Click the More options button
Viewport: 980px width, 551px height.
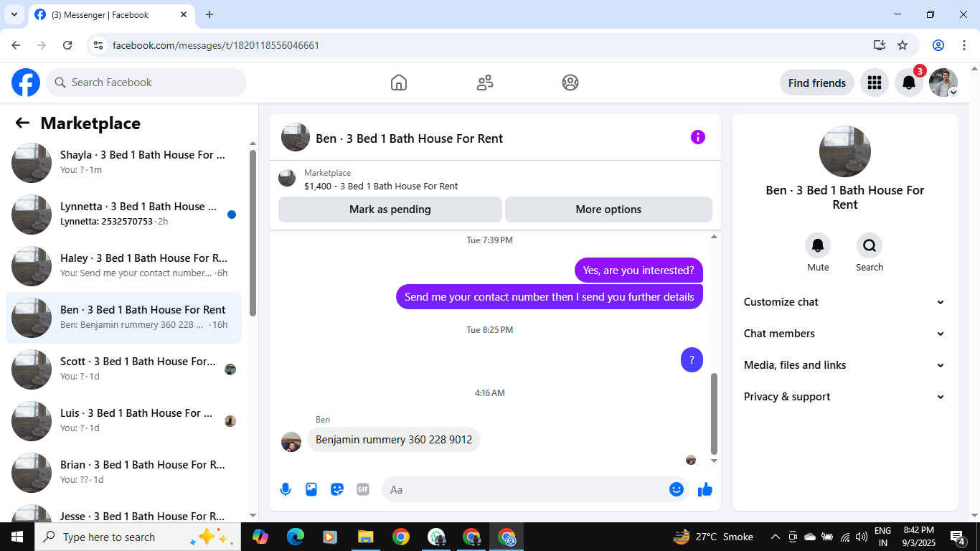coord(608,209)
